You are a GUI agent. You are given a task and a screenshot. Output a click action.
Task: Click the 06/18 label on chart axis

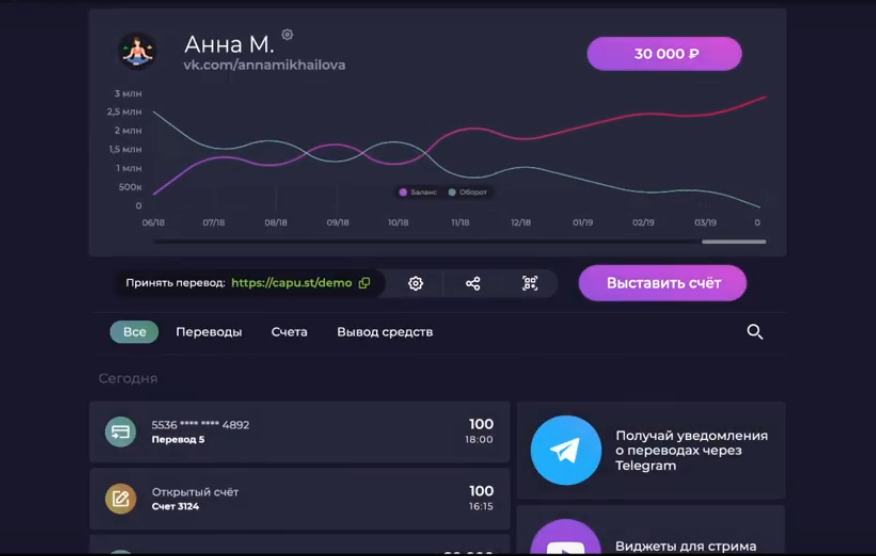pyautogui.click(x=153, y=222)
